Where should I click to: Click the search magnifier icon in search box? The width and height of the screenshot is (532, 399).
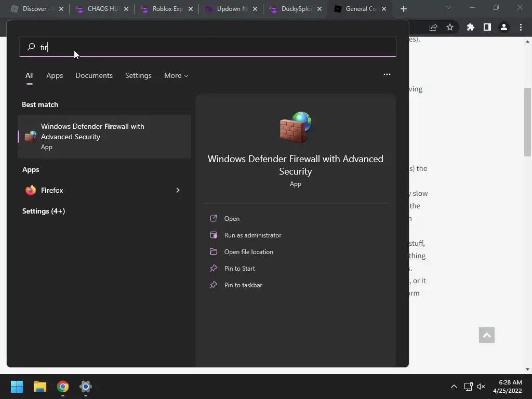click(x=31, y=46)
